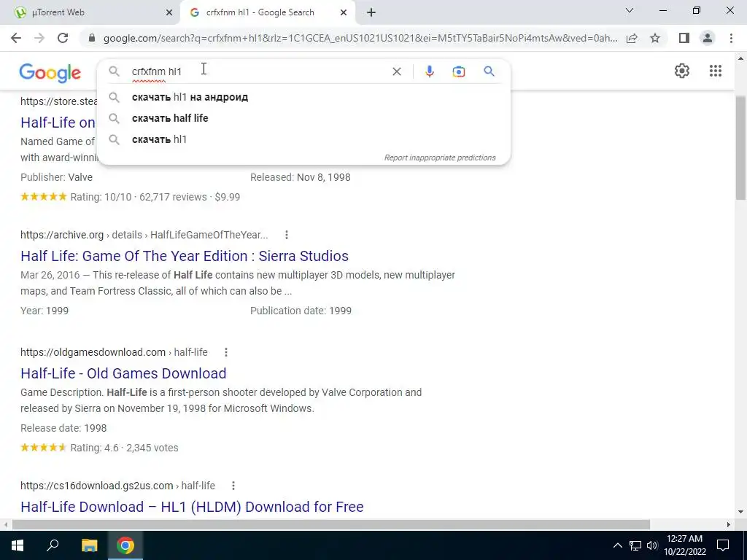View site info via the lock icon
This screenshot has width=747, height=560.
tap(92, 38)
